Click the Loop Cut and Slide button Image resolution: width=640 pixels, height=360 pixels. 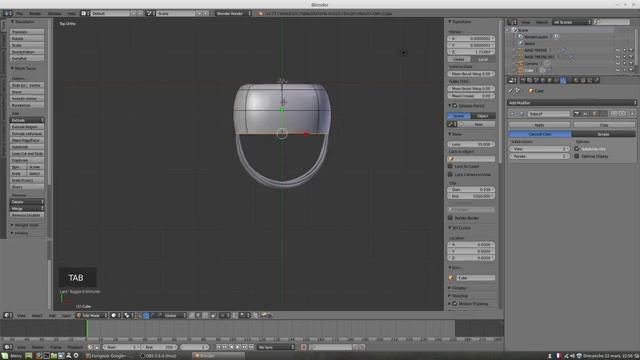pyautogui.click(x=27, y=153)
